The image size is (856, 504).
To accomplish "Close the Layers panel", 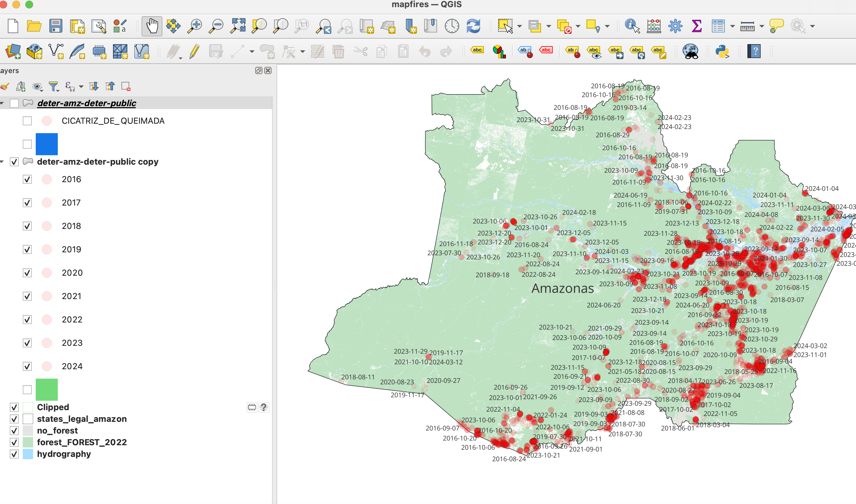I will [268, 71].
